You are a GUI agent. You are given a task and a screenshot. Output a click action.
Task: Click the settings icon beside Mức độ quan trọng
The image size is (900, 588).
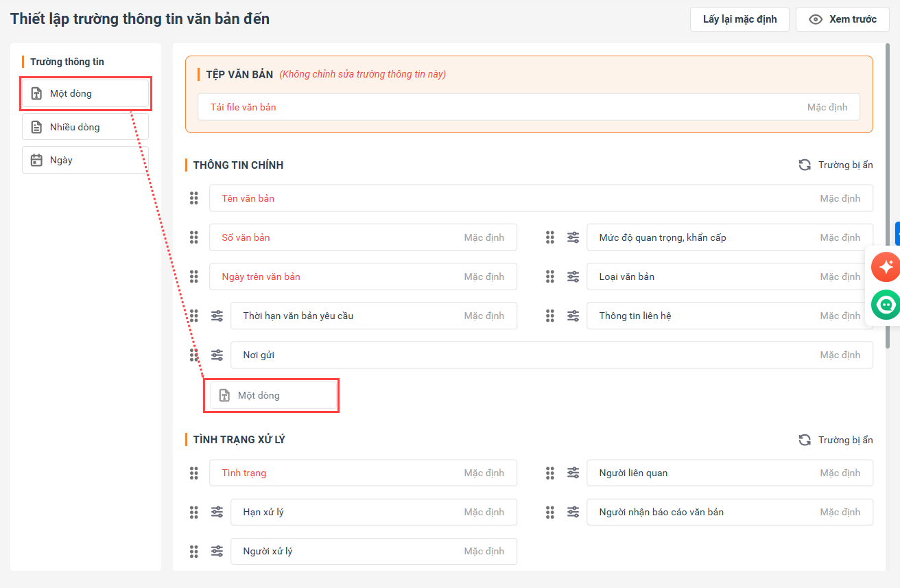(x=573, y=237)
